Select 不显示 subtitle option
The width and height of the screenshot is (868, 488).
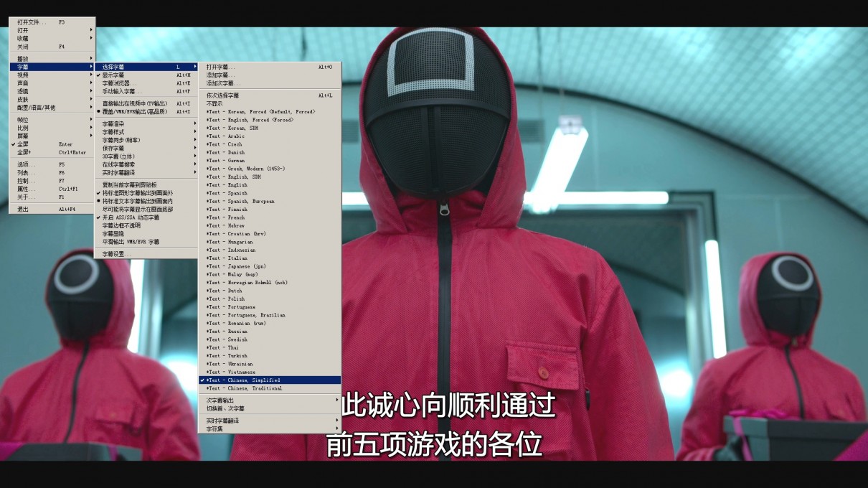click(x=270, y=103)
